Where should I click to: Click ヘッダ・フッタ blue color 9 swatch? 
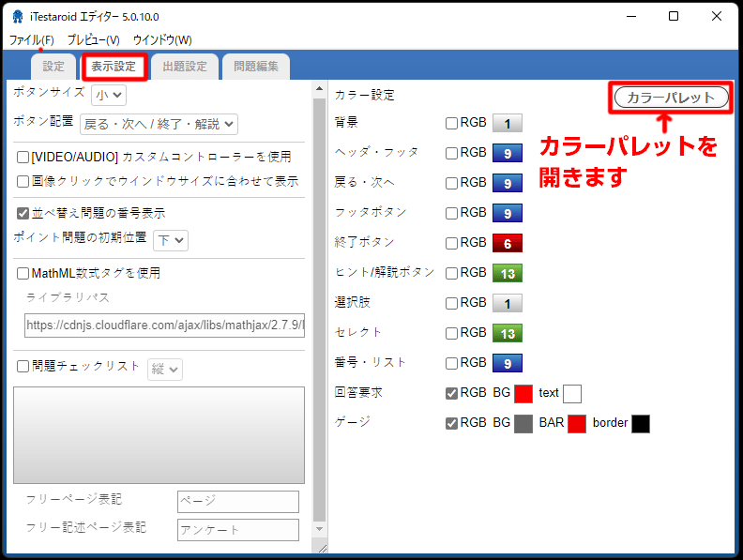(x=508, y=153)
